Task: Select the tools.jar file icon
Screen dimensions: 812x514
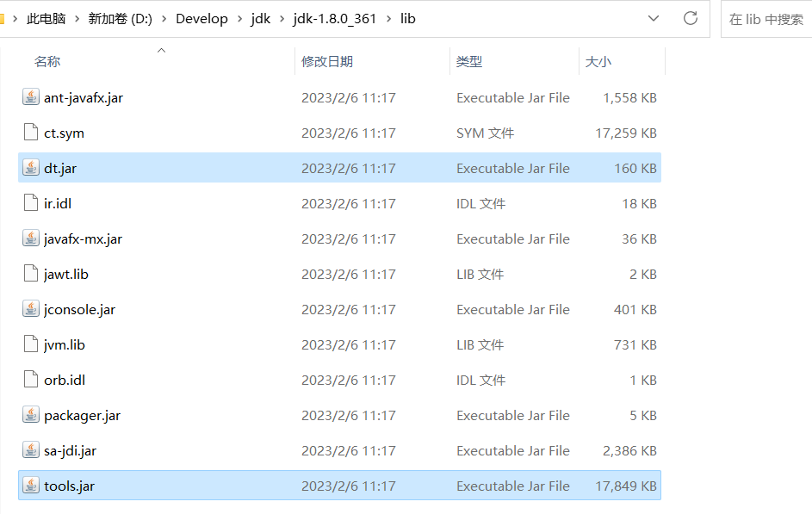Action: click(x=31, y=486)
